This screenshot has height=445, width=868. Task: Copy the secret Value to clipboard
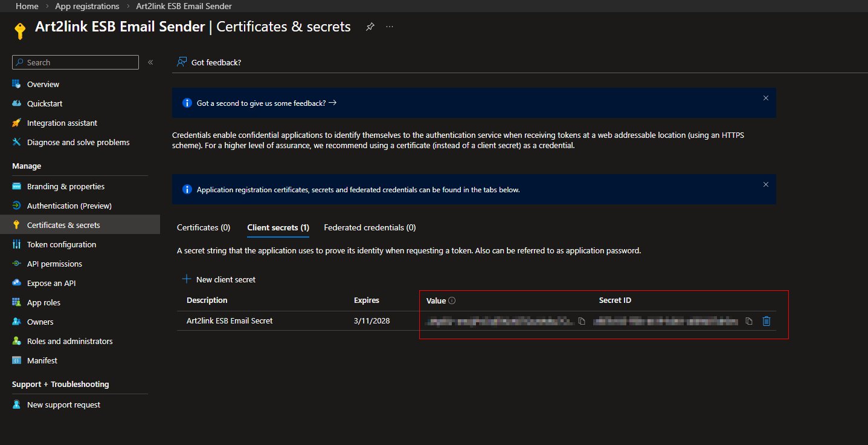582,321
